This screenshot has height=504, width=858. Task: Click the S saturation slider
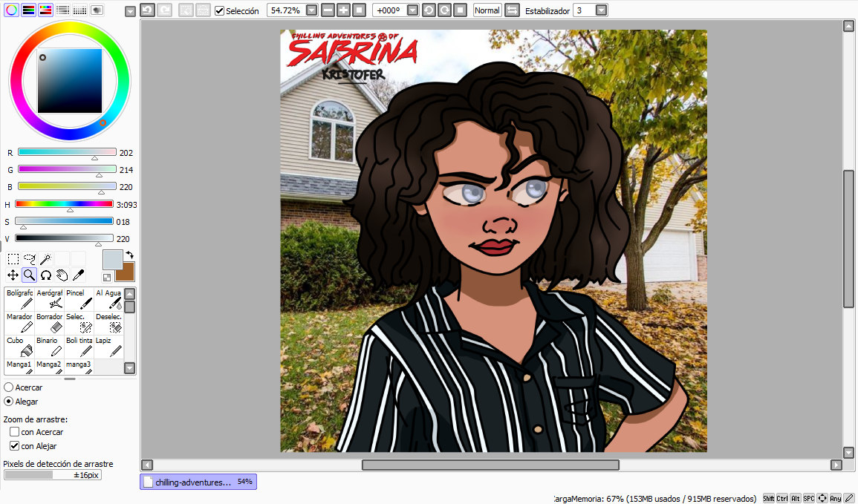(64, 221)
